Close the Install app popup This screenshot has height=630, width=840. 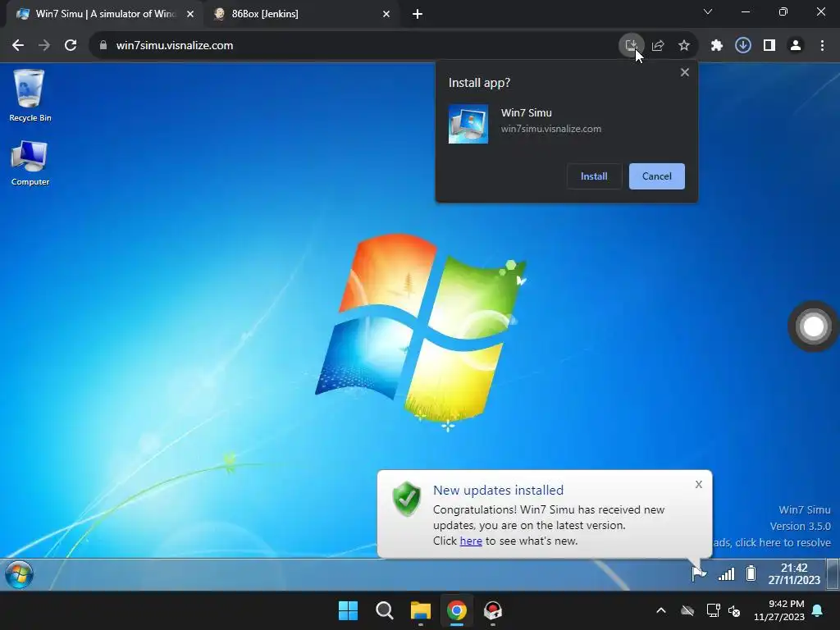(x=685, y=72)
